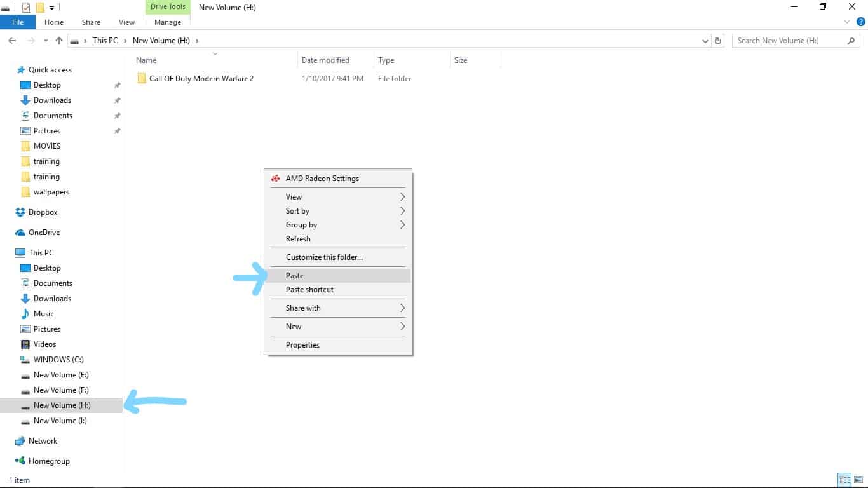
Task: Click the search magnifier icon
Action: pos(851,41)
